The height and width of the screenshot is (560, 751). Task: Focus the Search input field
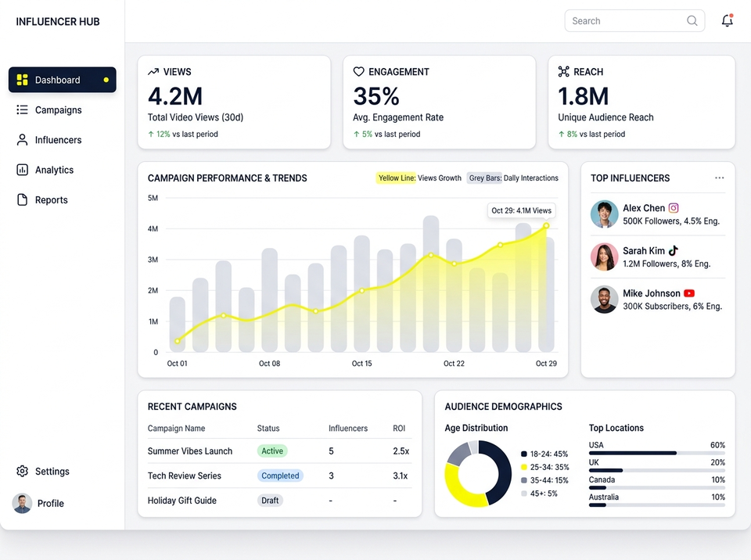(x=634, y=20)
